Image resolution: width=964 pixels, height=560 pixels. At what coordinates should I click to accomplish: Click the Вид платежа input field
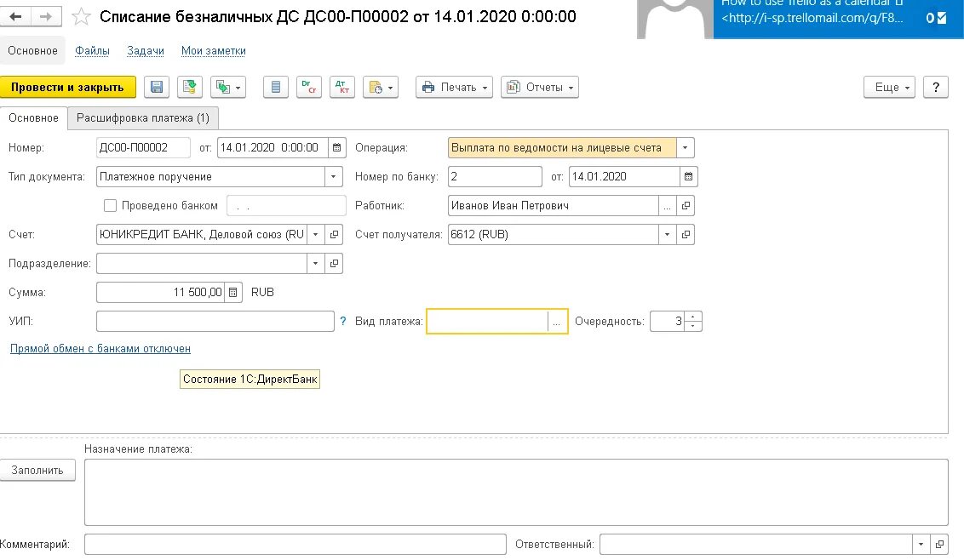487,322
